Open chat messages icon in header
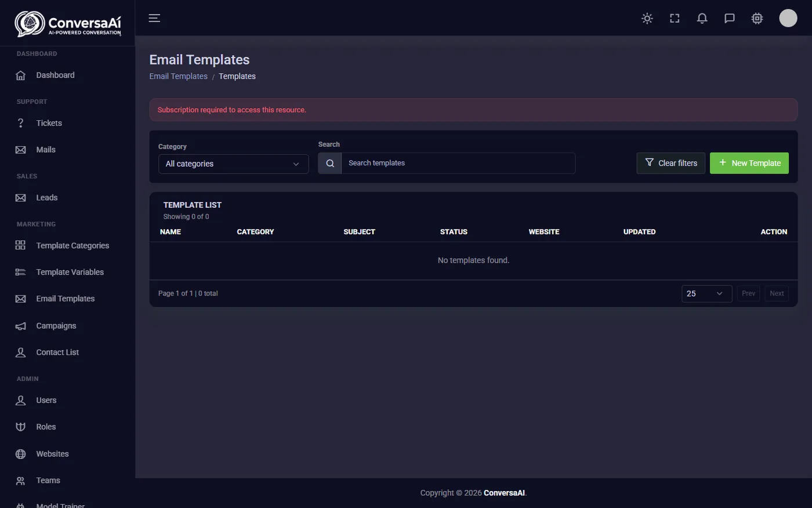 730,19
